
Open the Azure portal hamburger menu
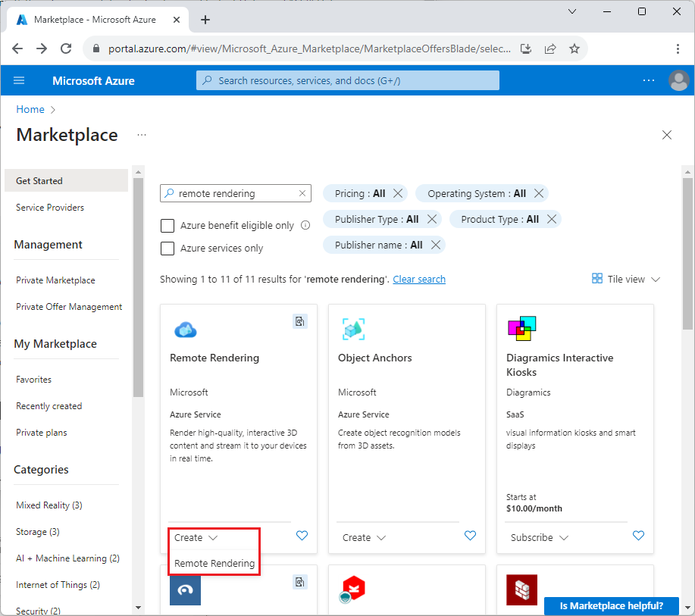pyautogui.click(x=19, y=80)
